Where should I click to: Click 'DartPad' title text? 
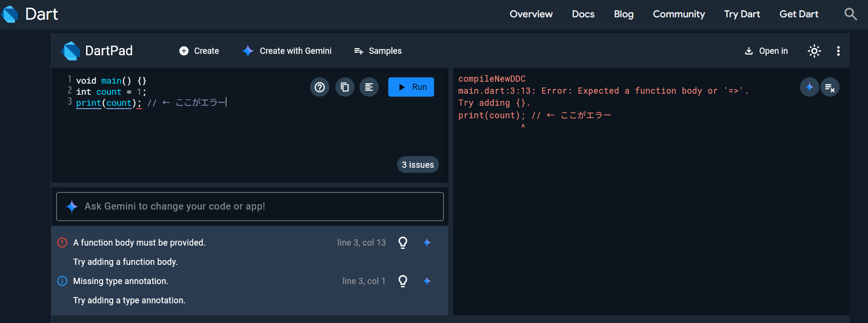click(109, 51)
